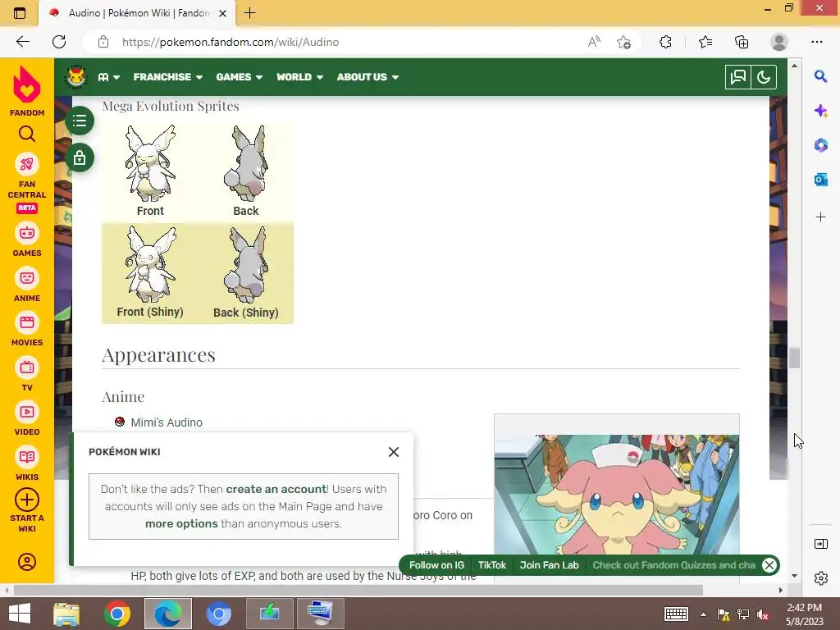Expand the Explore book dropdown

coord(109,77)
